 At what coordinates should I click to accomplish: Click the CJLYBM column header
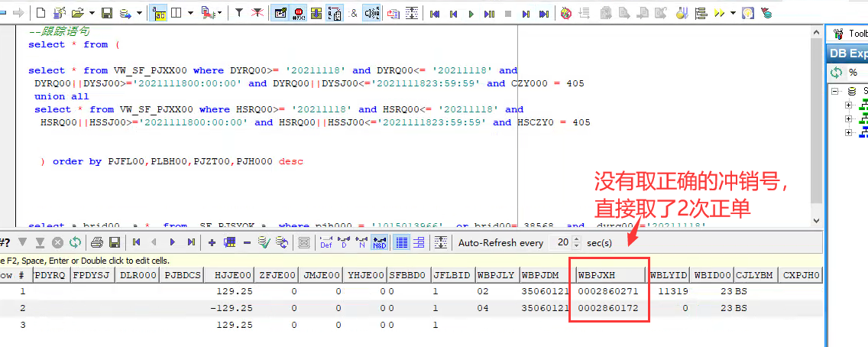(x=756, y=274)
